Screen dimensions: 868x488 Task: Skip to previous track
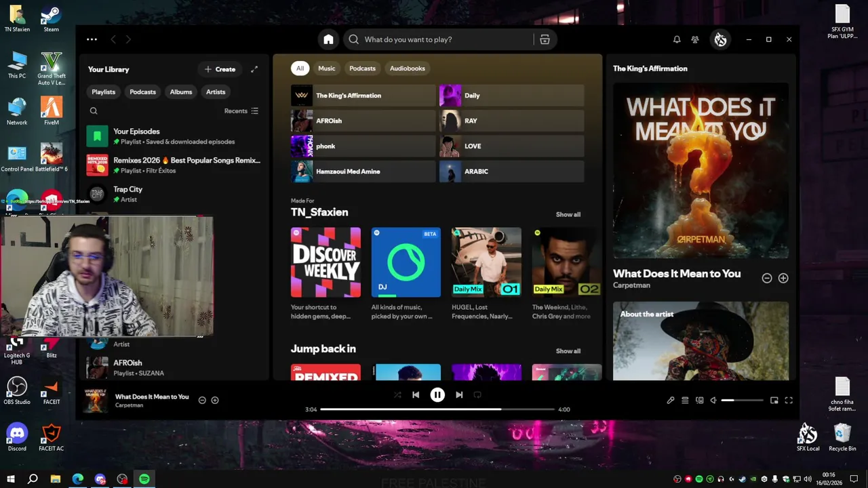416,394
